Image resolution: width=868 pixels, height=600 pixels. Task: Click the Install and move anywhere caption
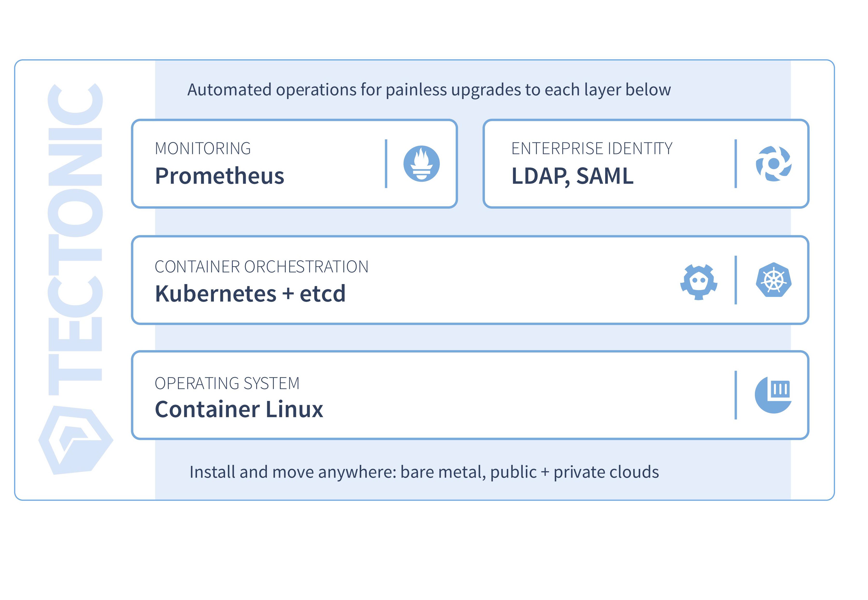[x=424, y=472]
